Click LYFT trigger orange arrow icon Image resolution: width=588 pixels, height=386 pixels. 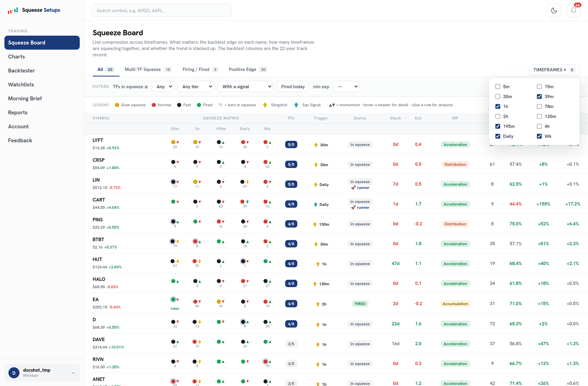[316, 145]
